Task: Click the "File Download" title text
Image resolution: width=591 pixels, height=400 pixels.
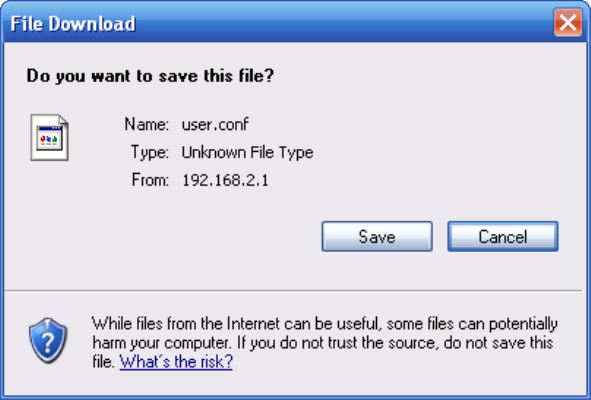Action: pyautogui.click(x=73, y=23)
